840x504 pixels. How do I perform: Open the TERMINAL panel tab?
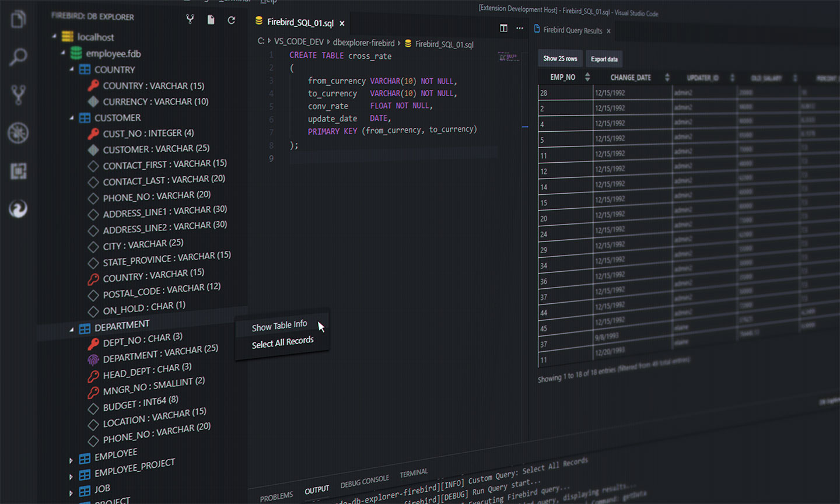click(x=414, y=473)
